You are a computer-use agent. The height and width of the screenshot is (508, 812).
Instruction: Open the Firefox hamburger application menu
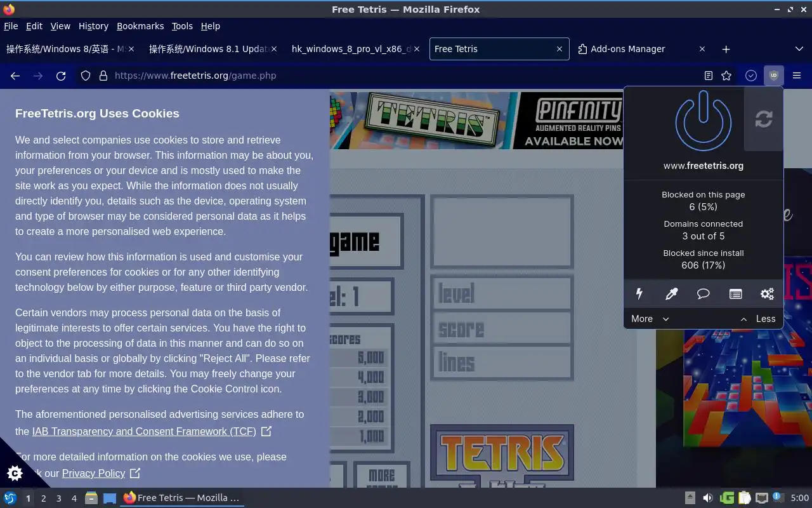(797, 76)
